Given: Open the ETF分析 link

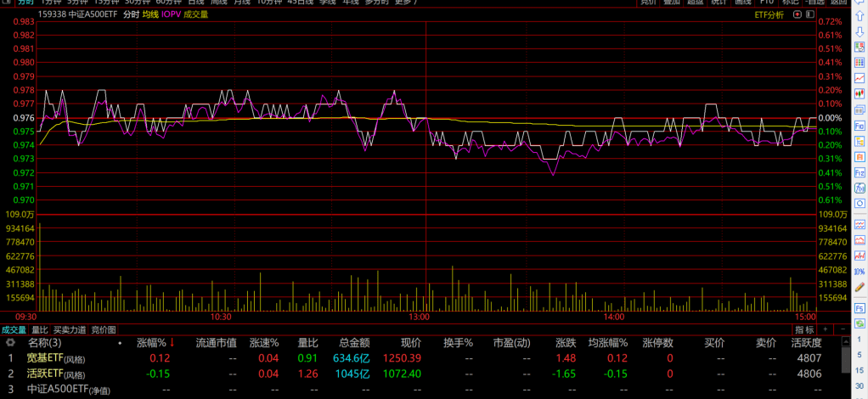Looking at the screenshot, I should pyautogui.click(x=769, y=14).
